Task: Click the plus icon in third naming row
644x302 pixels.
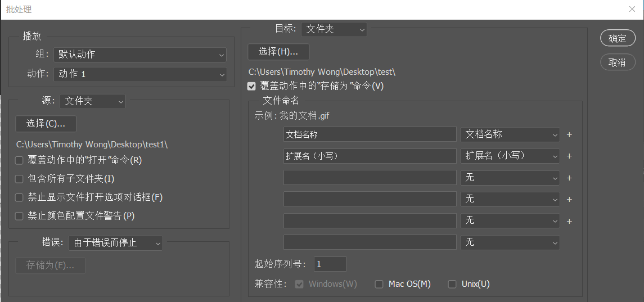Action: click(x=569, y=178)
